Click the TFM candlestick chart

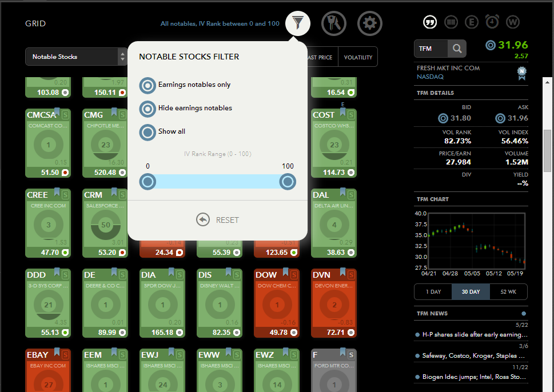tap(476, 241)
